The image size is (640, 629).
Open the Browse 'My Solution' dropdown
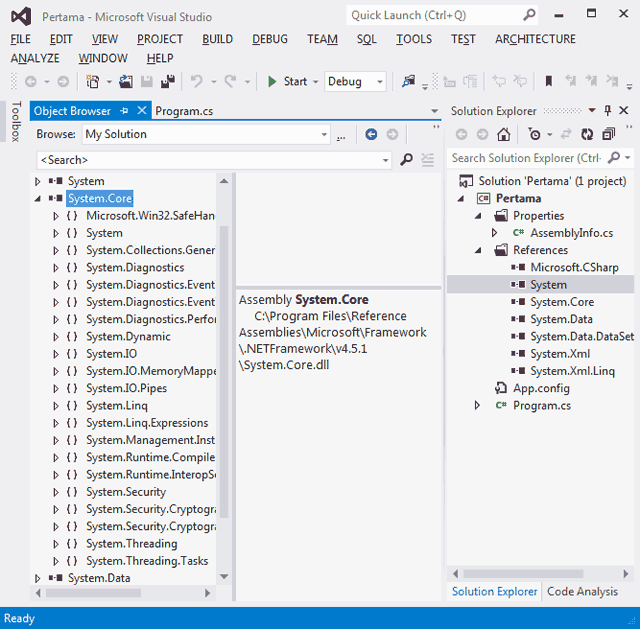click(x=324, y=134)
